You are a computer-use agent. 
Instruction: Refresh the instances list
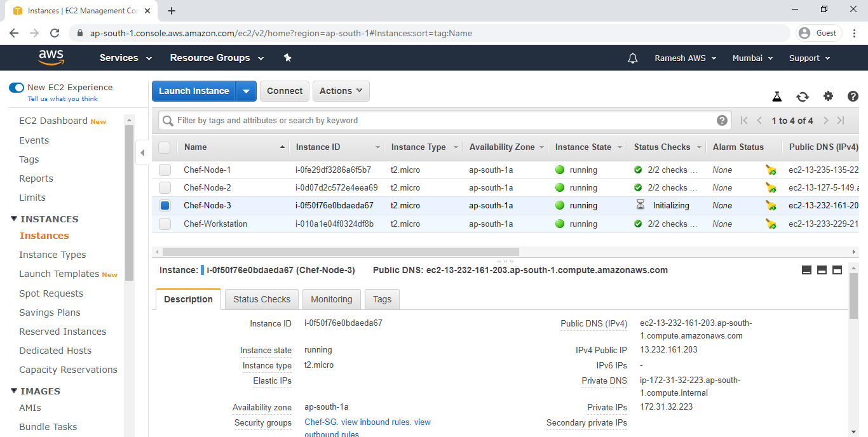coord(803,97)
